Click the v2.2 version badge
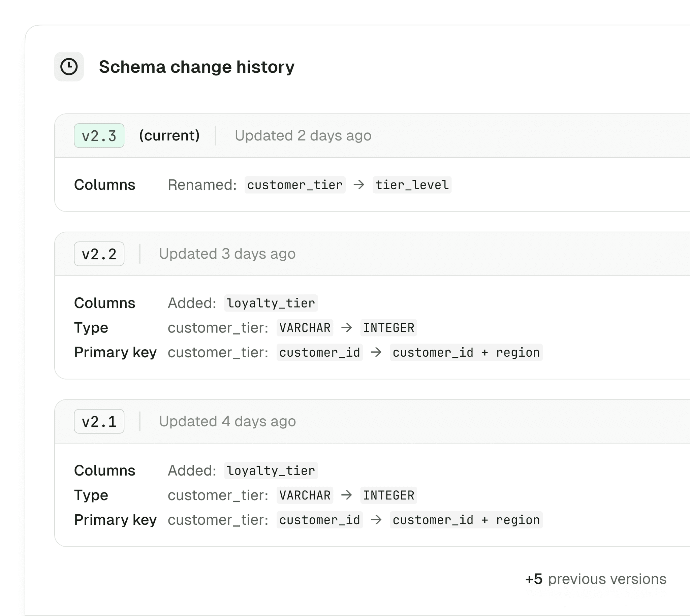This screenshot has height=616, width=690. click(x=99, y=254)
